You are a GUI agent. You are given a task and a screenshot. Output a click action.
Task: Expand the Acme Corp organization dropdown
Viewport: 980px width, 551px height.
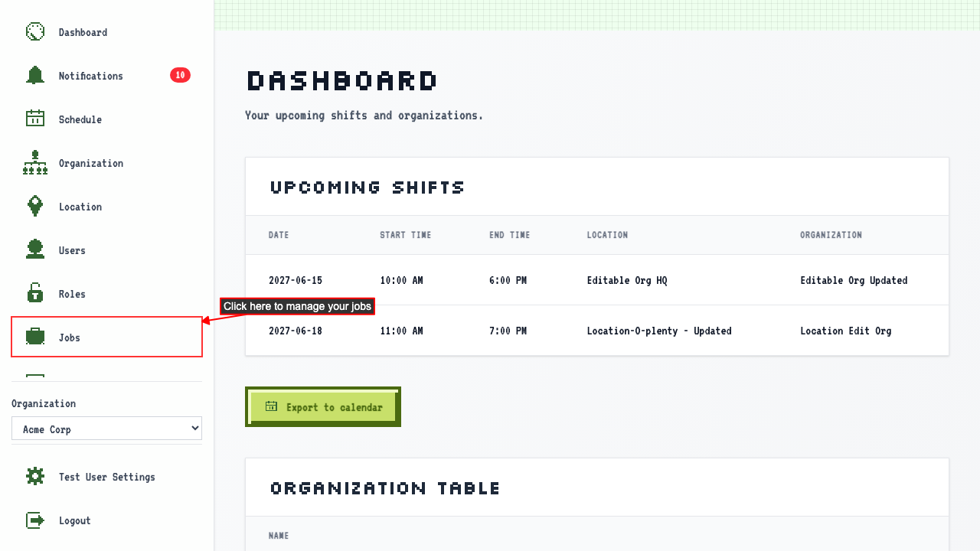[106, 429]
